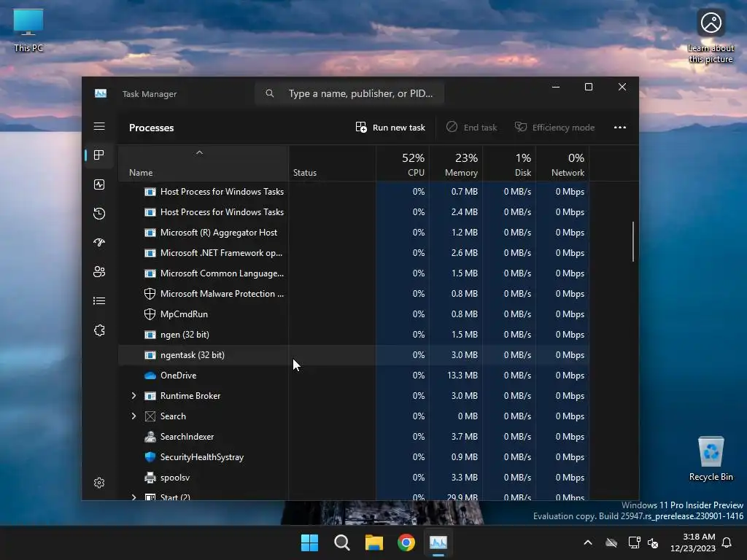Click OneDrive's 13.3 MB memory value
The image size is (747, 560).
[462, 376]
